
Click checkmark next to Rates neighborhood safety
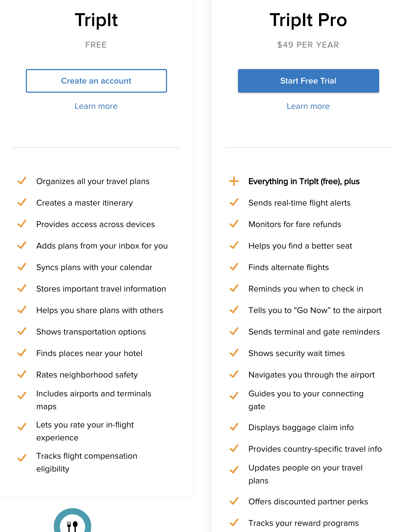22,374
